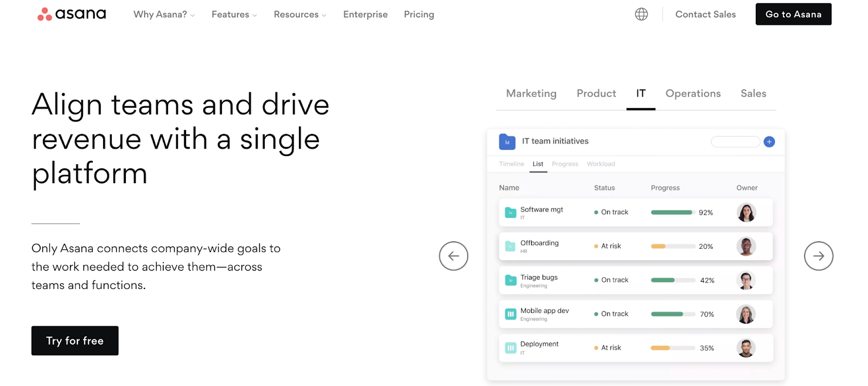Click the Offboarding At risk status

point(608,246)
